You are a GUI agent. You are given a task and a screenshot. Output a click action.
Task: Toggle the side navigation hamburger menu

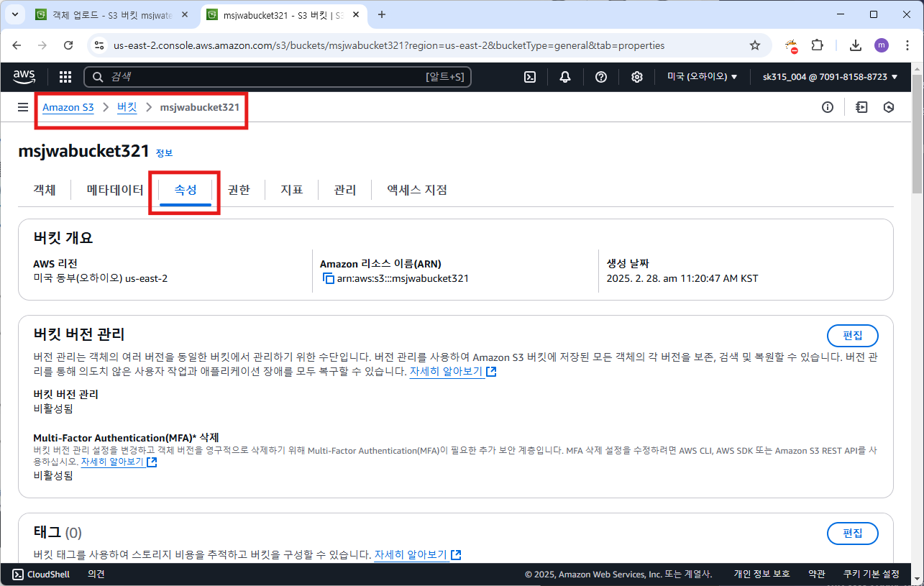pos(23,107)
